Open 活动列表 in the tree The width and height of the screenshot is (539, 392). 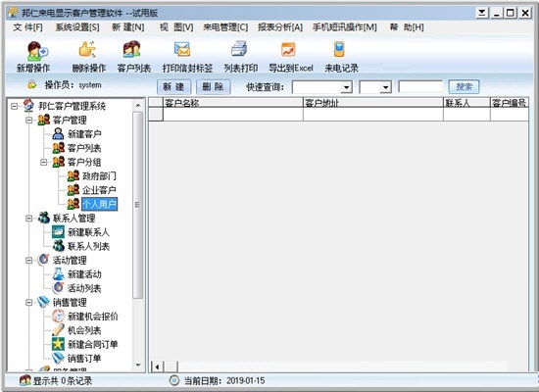(x=84, y=288)
